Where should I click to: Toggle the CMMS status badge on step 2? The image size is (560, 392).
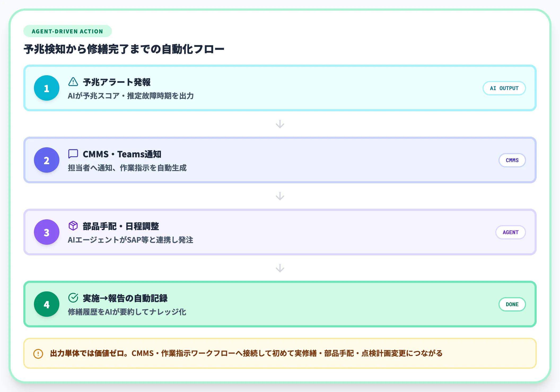(x=512, y=160)
